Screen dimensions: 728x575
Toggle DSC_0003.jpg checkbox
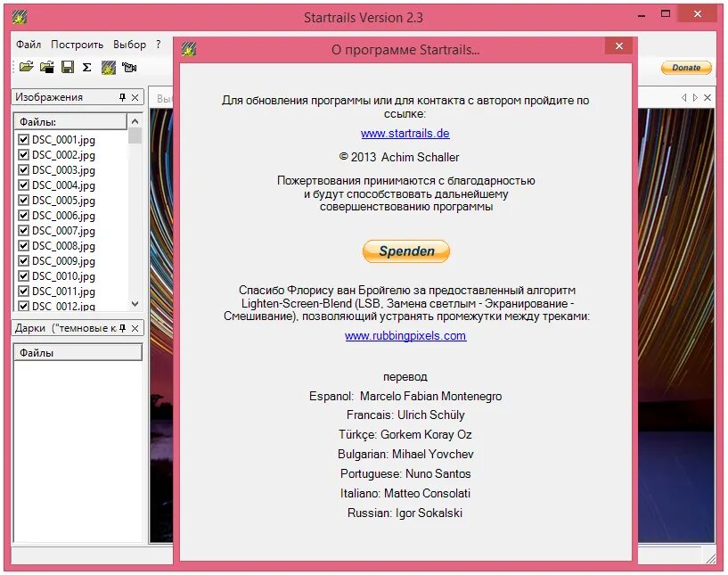click(x=24, y=169)
